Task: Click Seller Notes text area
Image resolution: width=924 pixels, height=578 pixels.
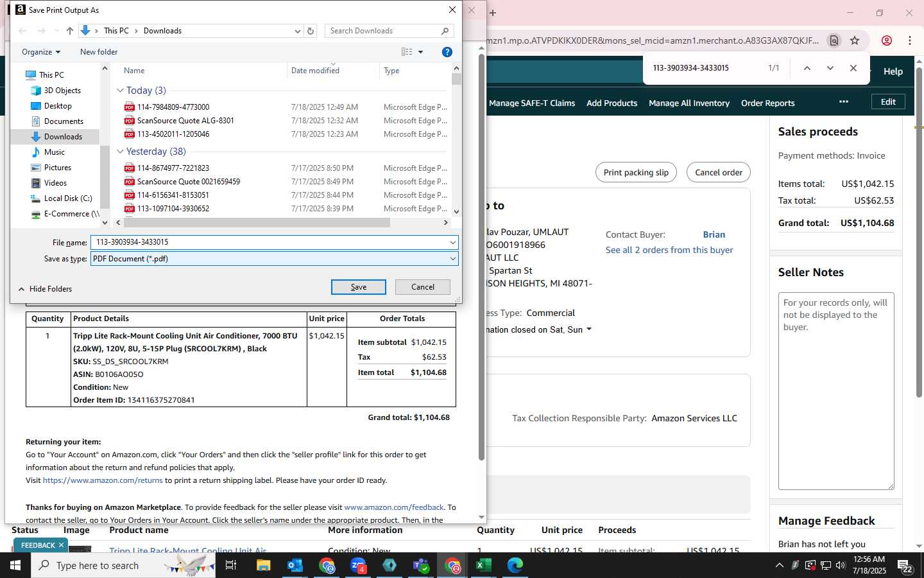Action: pyautogui.click(x=836, y=391)
